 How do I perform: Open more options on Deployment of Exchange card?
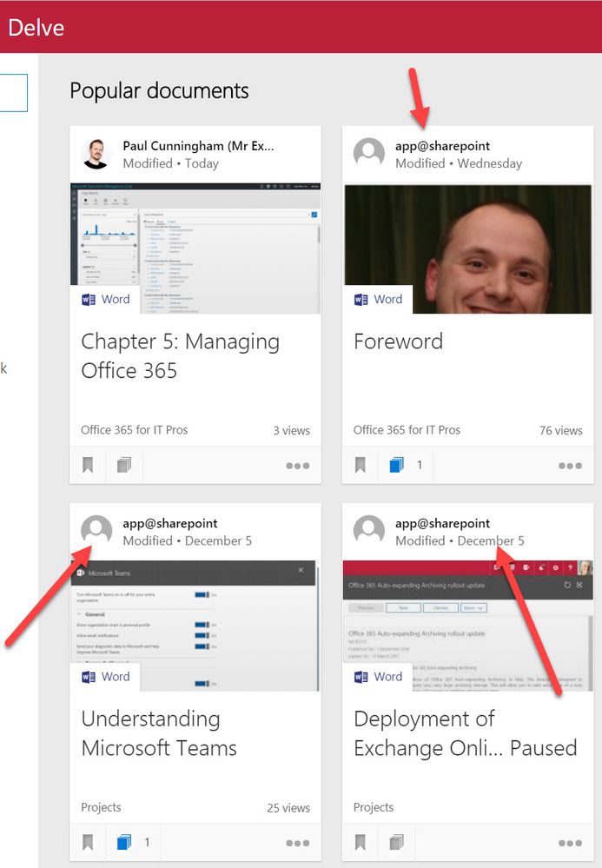coord(570,843)
